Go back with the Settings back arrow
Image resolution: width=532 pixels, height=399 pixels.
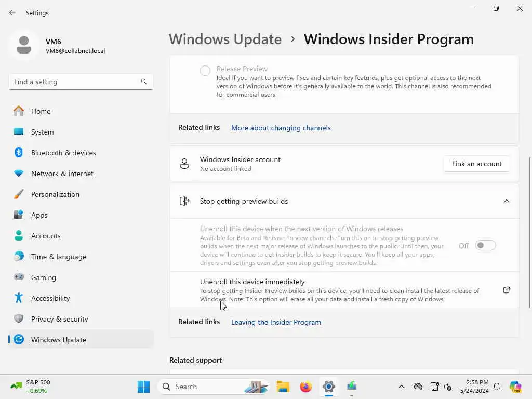12,12
